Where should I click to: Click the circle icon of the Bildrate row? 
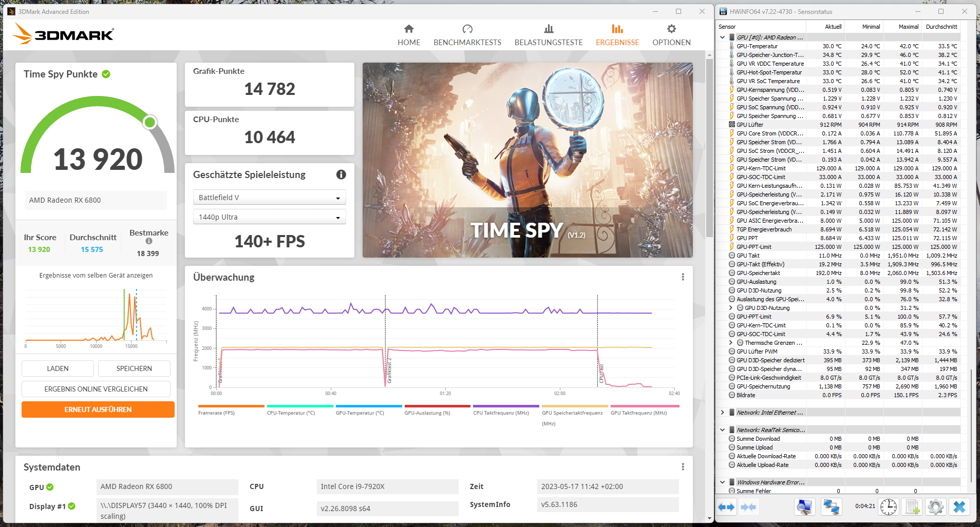(x=732, y=395)
